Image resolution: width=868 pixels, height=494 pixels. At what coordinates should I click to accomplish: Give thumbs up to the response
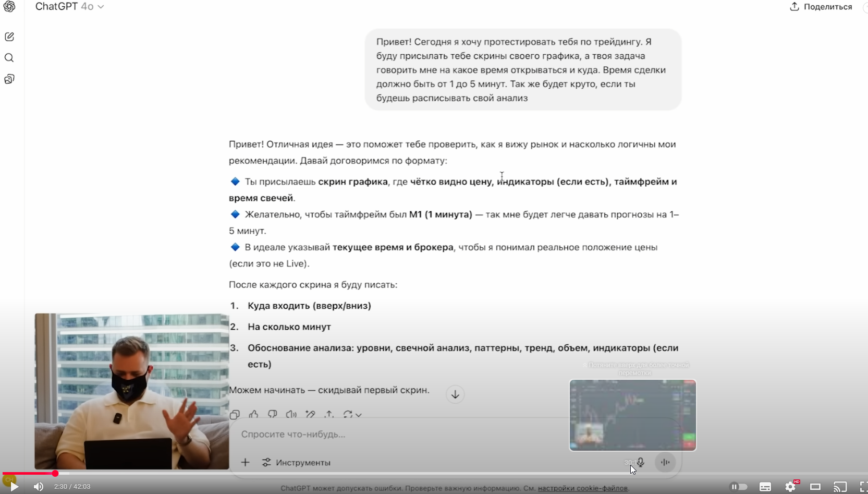point(253,415)
